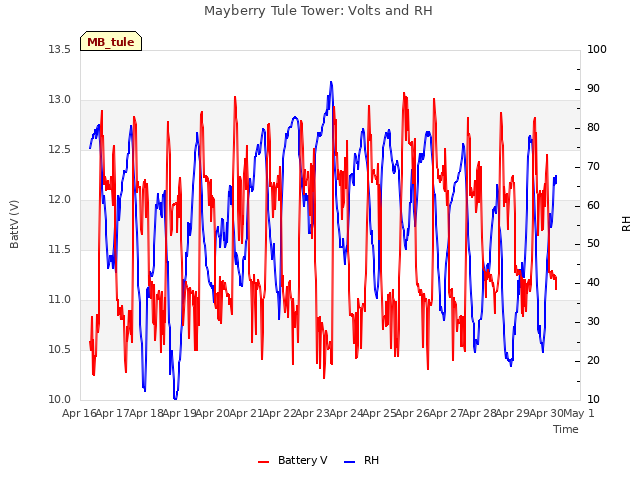The height and width of the screenshot is (480, 640).
Task: Click the Battery V peak near Apr 20
Action: pos(235,98)
